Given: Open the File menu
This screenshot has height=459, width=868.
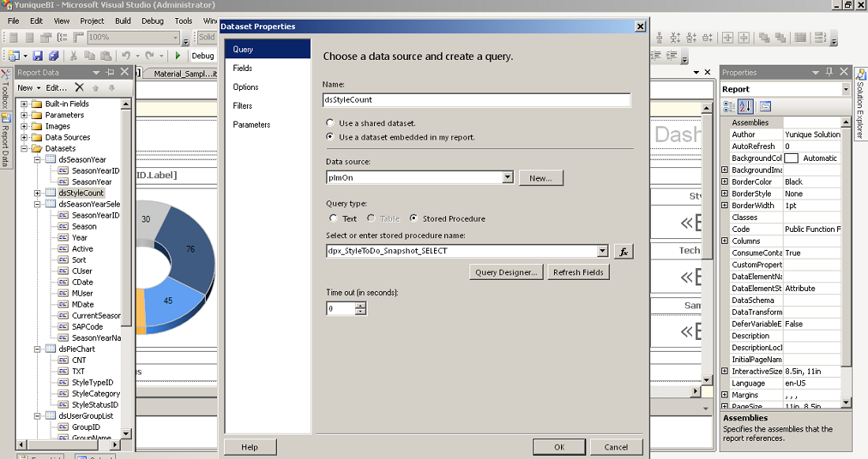Looking at the screenshot, I should pos(13,21).
